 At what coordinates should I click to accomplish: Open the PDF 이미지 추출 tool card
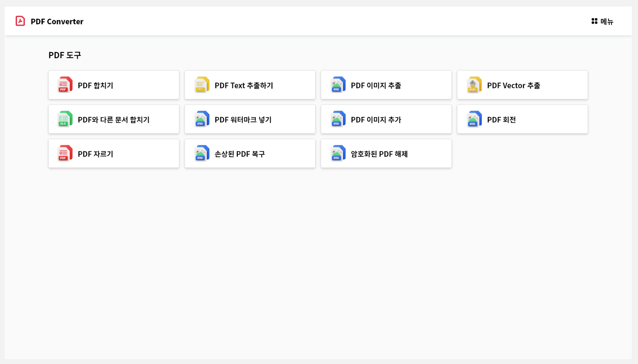click(x=386, y=85)
